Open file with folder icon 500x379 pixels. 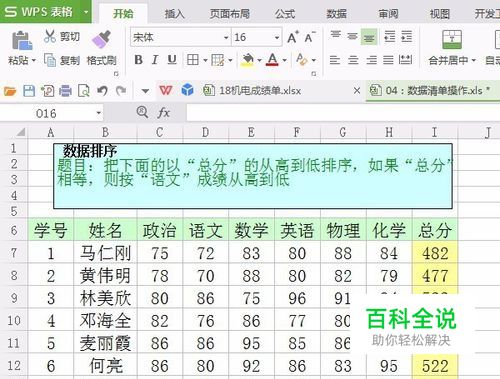click(10, 91)
